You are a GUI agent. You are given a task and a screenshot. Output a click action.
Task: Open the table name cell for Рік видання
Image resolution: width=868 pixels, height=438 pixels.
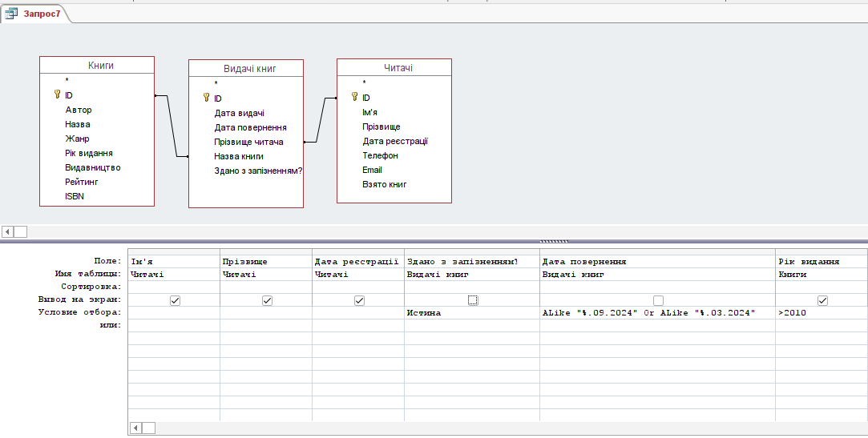coord(821,274)
